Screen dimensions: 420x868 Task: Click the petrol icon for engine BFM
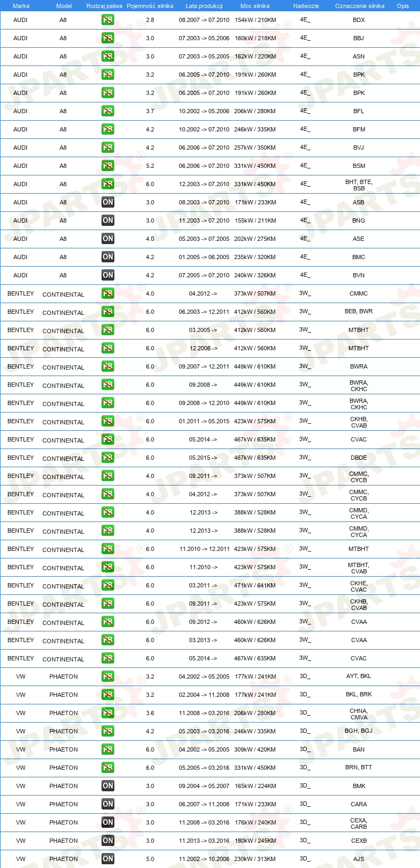click(x=108, y=129)
